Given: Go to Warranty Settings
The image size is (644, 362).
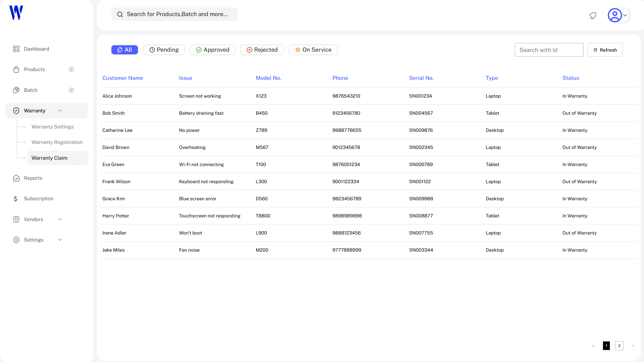Looking at the screenshot, I should coord(52,127).
